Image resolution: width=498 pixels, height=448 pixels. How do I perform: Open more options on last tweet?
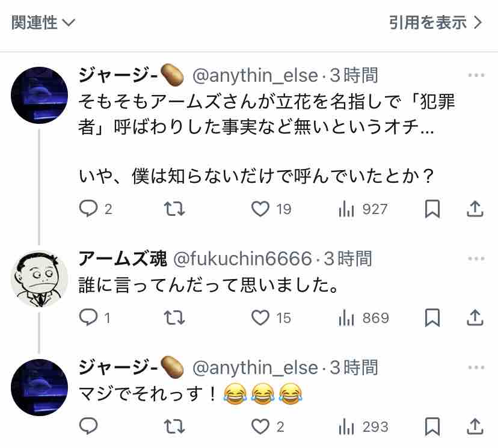[476, 367]
